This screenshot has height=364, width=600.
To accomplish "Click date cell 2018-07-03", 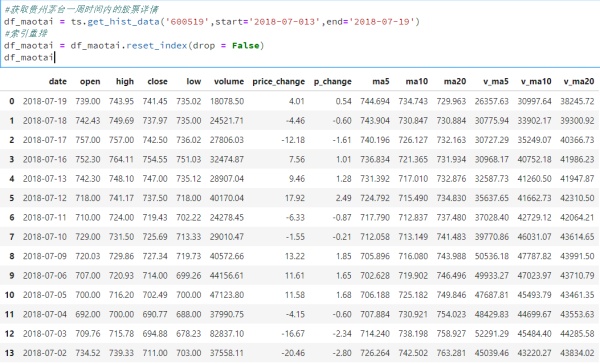I will (44, 333).
